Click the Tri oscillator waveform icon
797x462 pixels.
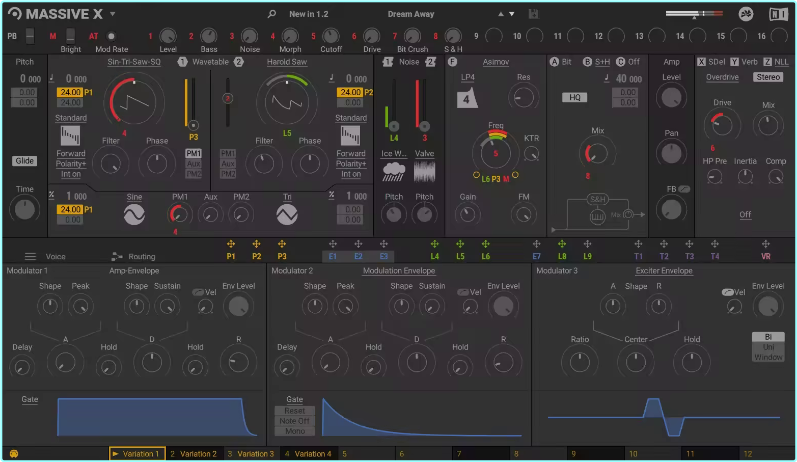pyautogui.click(x=287, y=214)
